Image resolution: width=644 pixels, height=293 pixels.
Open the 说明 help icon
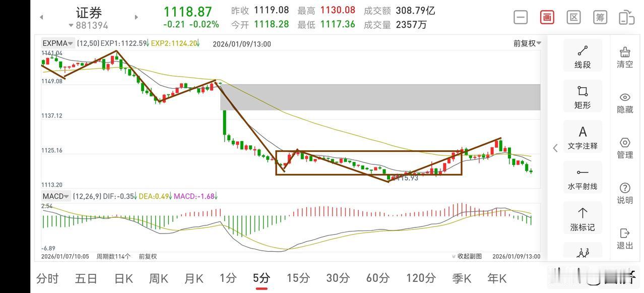[x=625, y=194]
